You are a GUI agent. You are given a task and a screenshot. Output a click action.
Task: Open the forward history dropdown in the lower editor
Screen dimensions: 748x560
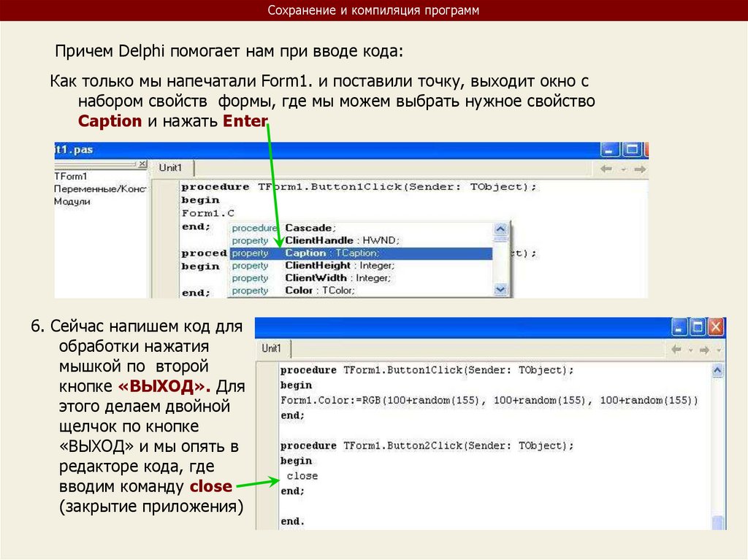coord(720,350)
